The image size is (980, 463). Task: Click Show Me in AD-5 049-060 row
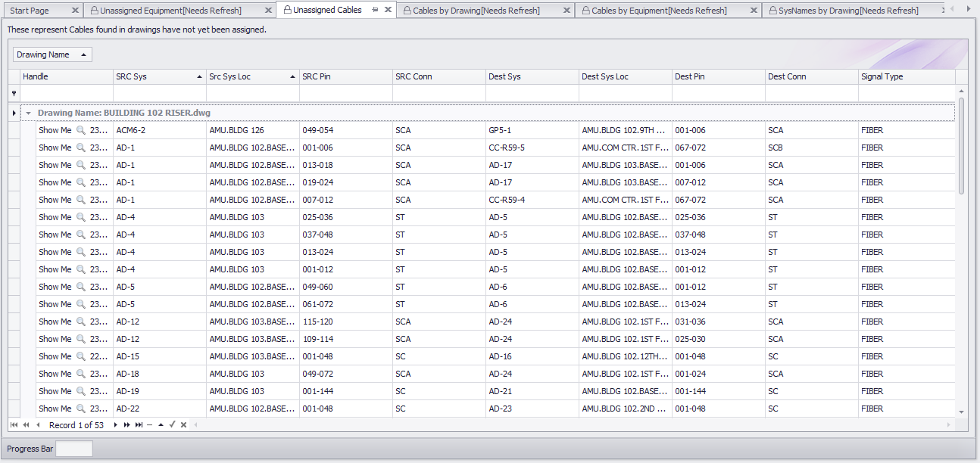click(x=55, y=287)
